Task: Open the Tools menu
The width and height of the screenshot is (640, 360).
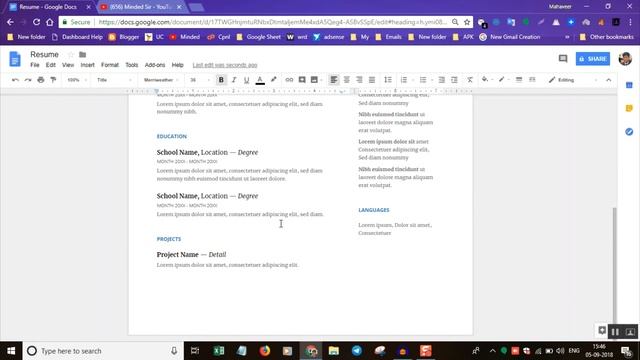Action: (131, 65)
